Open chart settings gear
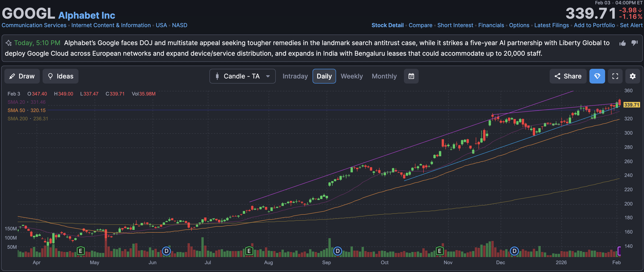Image resolution: width=644 pixels, height=272 pixels. click(x=632, y=76)
